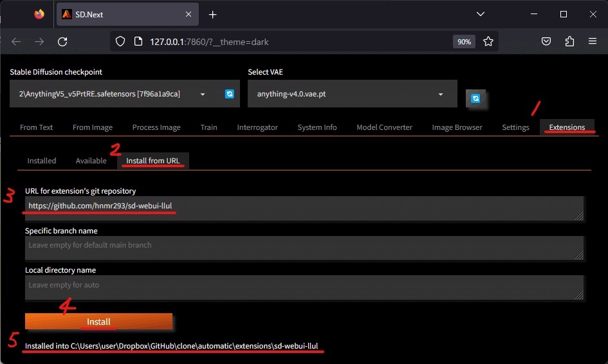The width and height of the screenshot is (608, 364).
Task: Close the SD.Next browser tab
Action: tap(189, 14)
